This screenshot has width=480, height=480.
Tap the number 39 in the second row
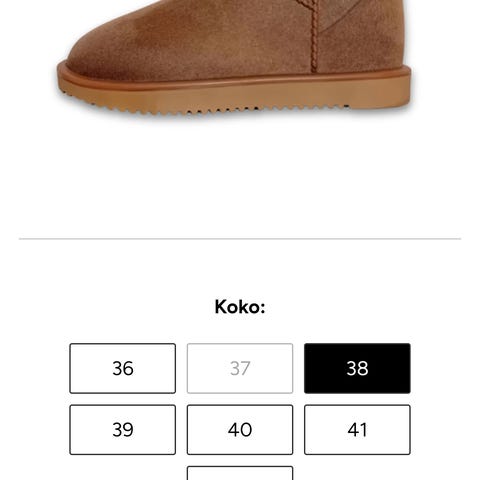click(x=123, y=430)
